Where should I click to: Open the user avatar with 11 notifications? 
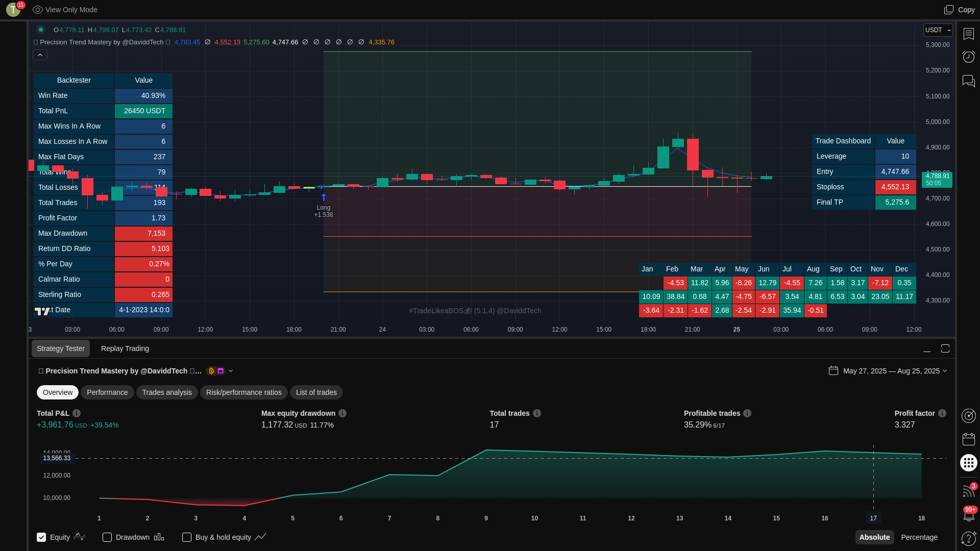pyautogui.click(x=14, y=9)
